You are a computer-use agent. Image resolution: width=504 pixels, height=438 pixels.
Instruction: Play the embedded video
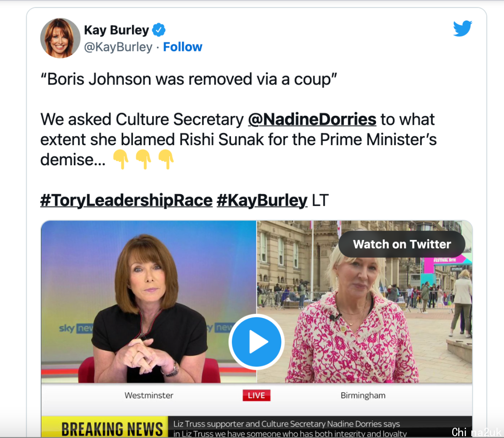[x=257, y=341]
